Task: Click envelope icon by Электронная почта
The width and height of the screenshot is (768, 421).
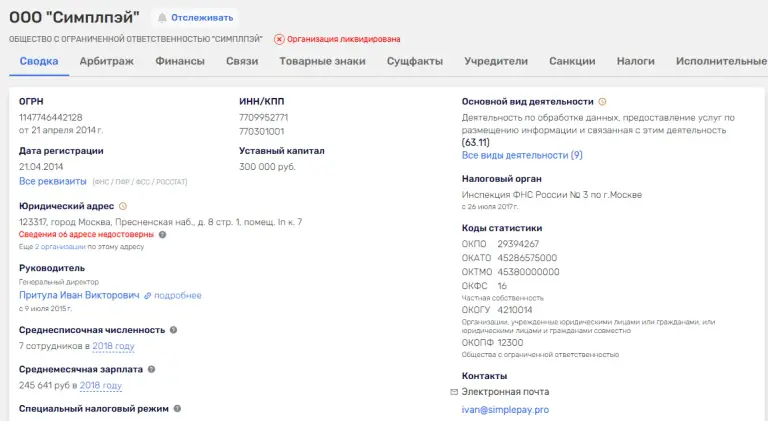Action: (x=454, y=392)
